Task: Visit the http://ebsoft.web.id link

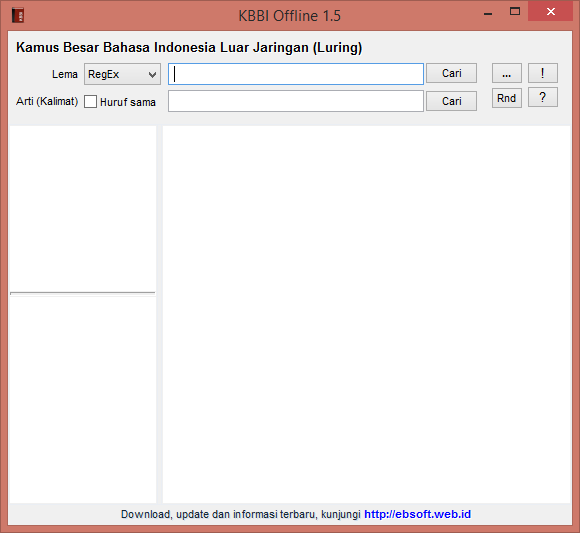Action: coord(418,515)
